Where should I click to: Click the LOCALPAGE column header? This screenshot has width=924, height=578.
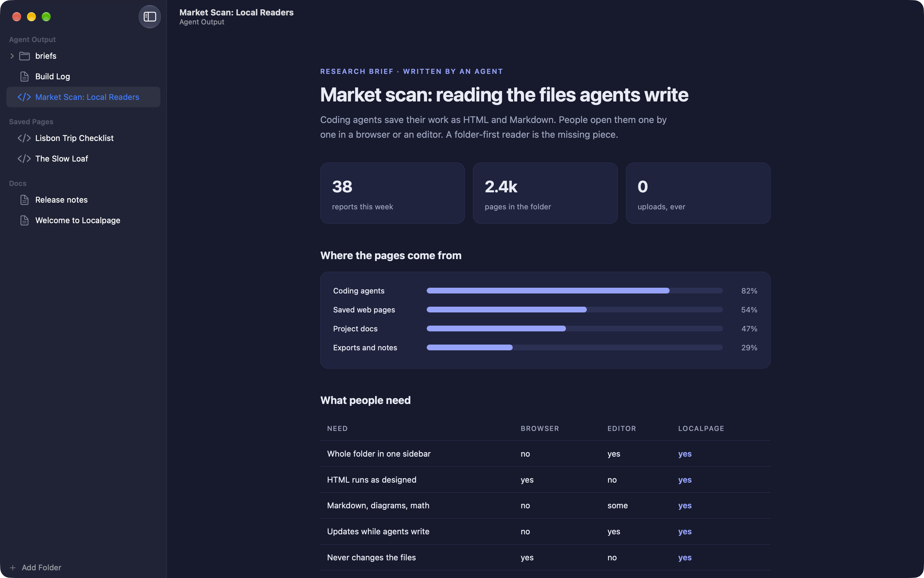[701, 429]
